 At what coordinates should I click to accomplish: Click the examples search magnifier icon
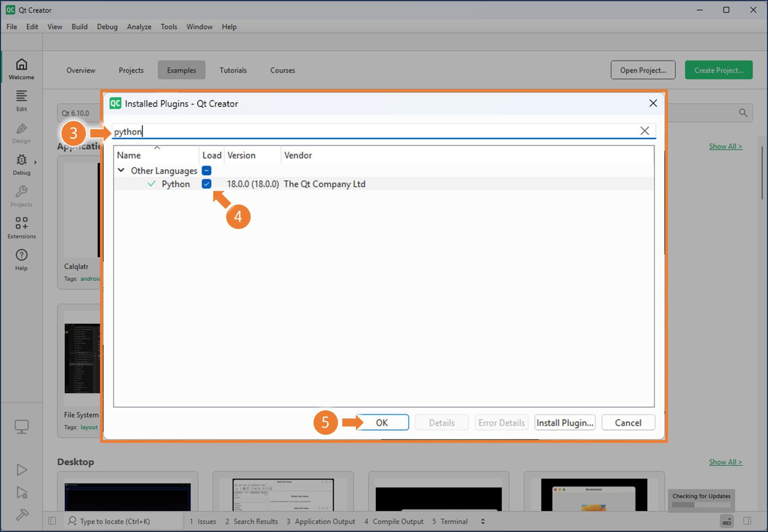(x=743, y=113)
